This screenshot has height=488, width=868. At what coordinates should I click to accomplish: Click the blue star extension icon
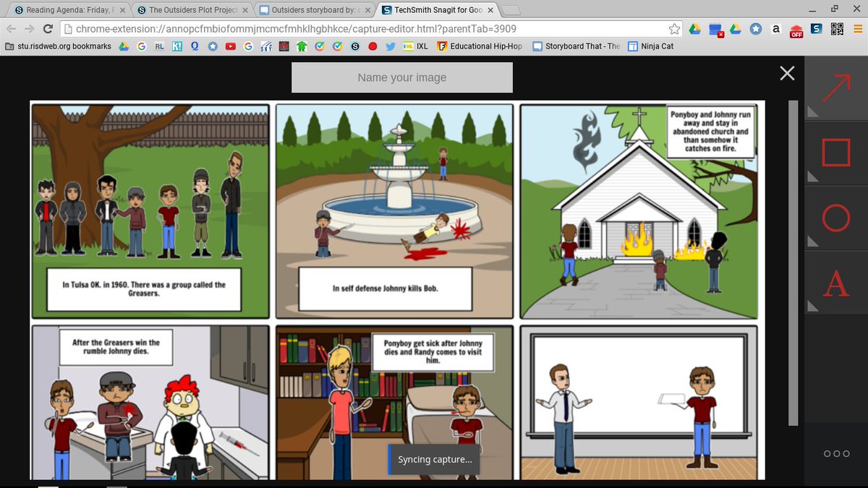click(756, 29)
